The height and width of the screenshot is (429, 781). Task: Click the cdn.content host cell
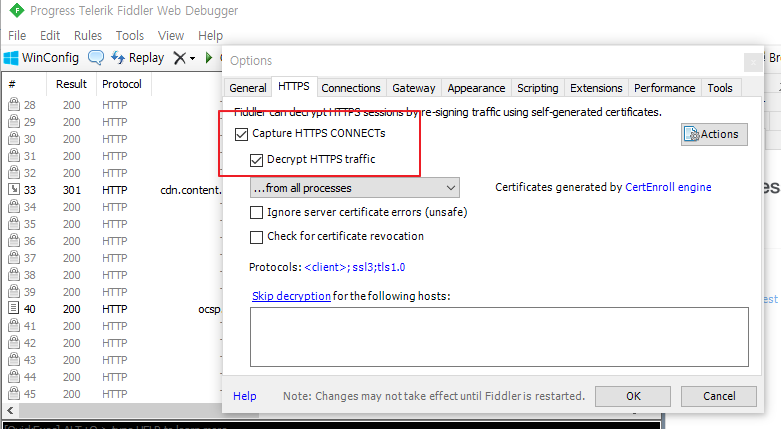pos(191,190)
